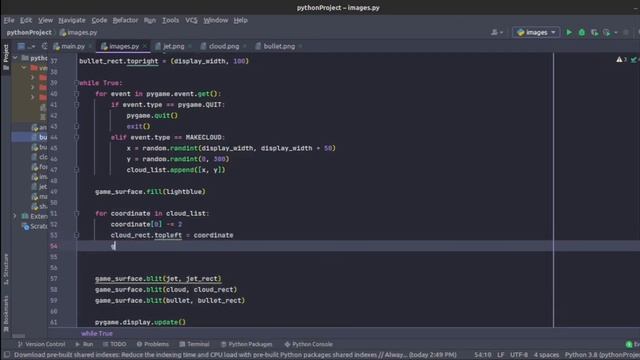Open the Problems tool window
640x360 pixels.
[153, 344]
